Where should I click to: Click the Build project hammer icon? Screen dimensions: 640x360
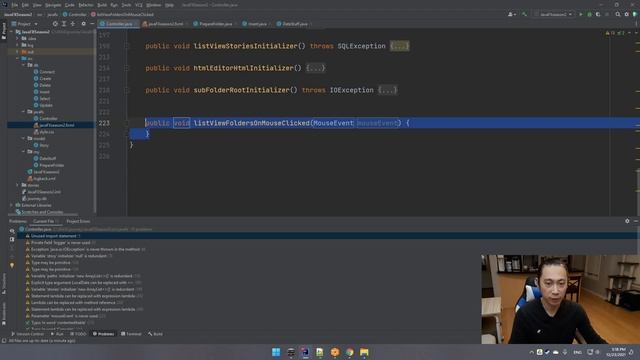pos(524,14)
